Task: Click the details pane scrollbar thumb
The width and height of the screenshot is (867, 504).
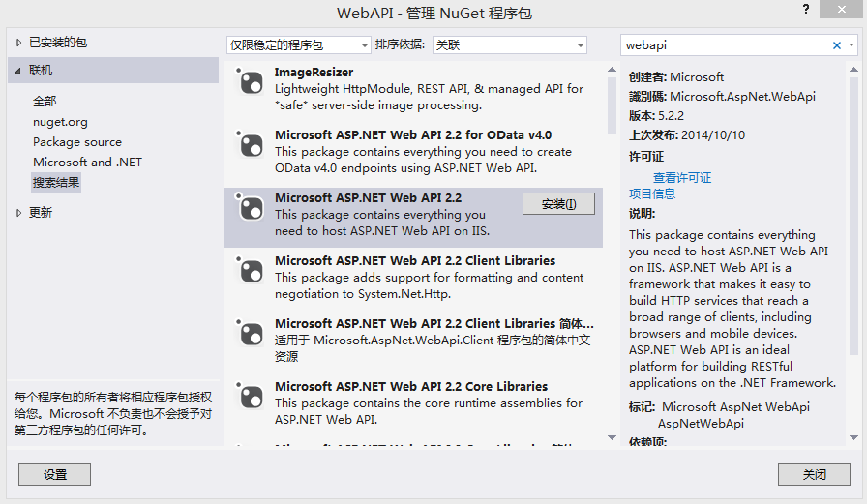Action: click(x=853, y=216)
